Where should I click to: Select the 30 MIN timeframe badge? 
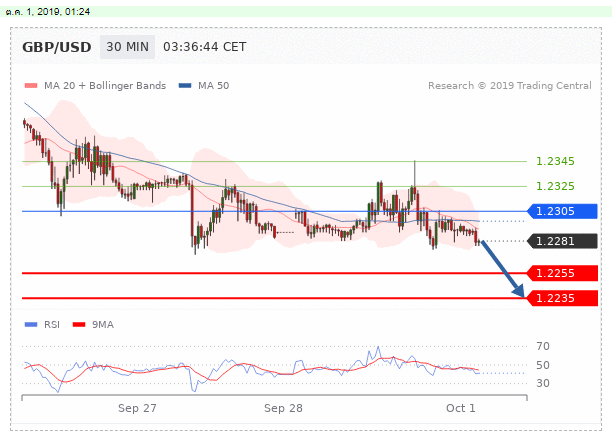coord(127,47)
